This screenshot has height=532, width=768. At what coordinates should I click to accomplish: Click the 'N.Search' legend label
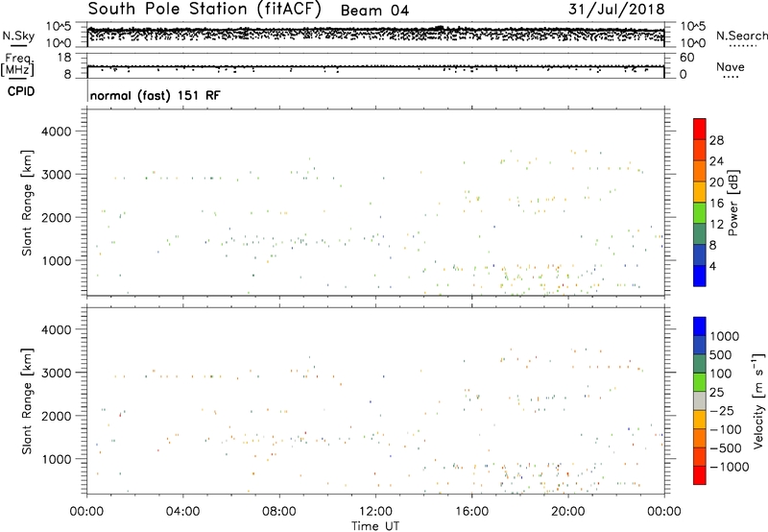742,36
